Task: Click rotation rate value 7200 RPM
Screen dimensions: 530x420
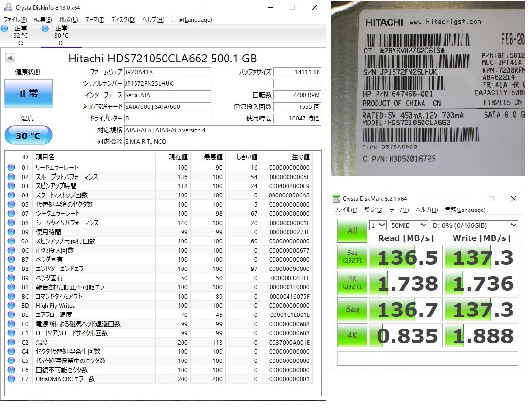Action: tap(297, 95)
